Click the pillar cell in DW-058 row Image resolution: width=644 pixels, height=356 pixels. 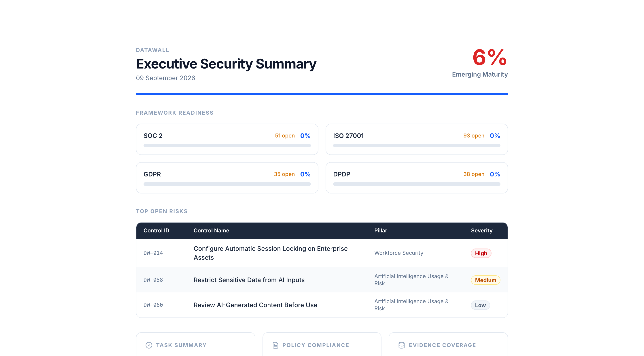tap(411, 280)
